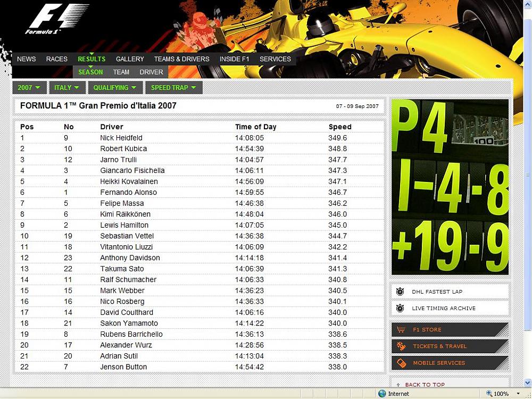Click the Pos column header

pos(27,127)
